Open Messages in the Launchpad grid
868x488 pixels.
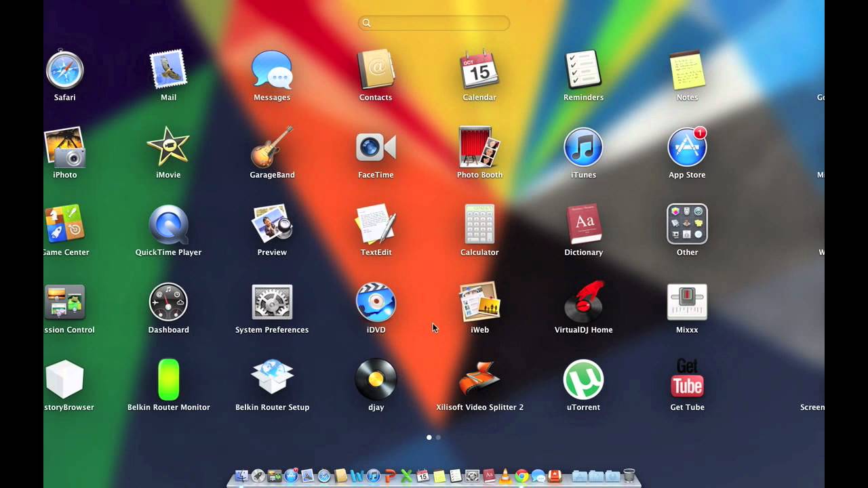(272, 70)
